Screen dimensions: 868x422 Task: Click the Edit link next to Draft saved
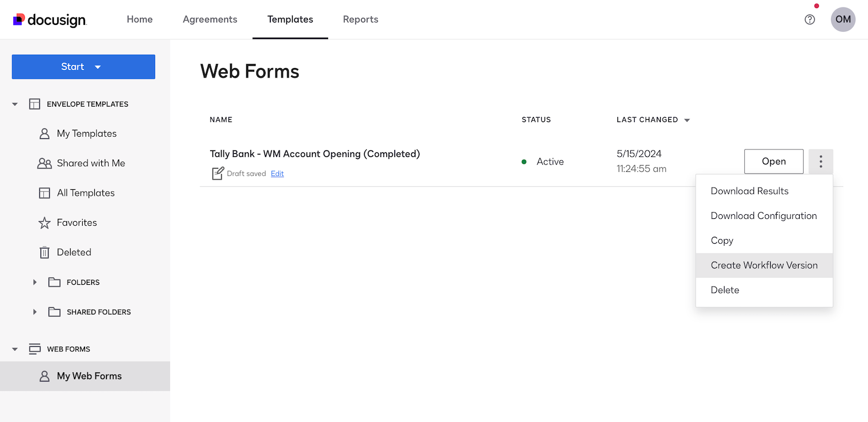click(277, 173)
